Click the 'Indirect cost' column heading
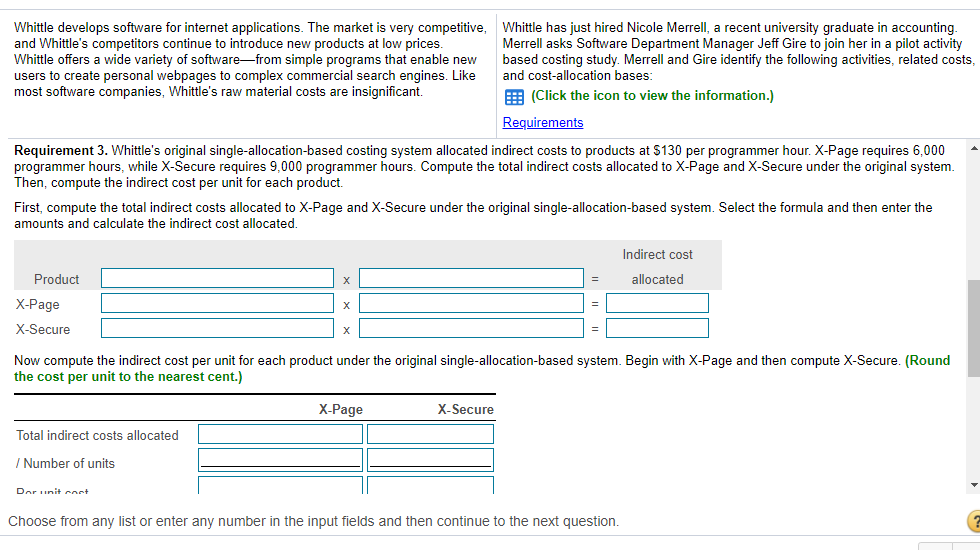Image resolution: width=980 pixels, height=550 pixels. pos(658,254)
